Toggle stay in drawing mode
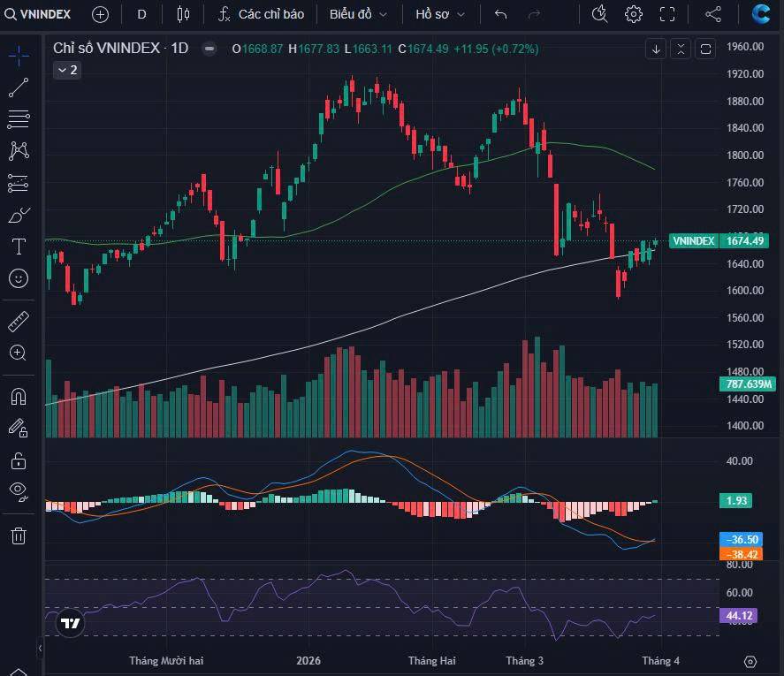Screen dimensions: 784x676 [x=19, y=429]
